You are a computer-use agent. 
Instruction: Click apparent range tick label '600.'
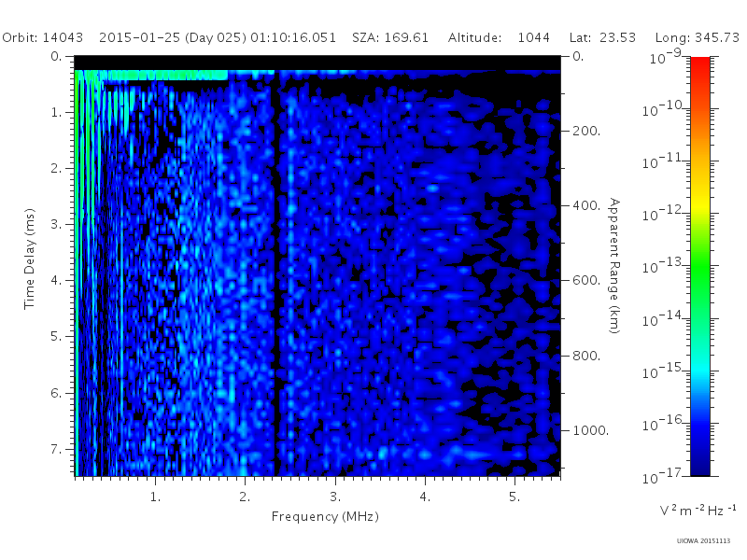586,281
